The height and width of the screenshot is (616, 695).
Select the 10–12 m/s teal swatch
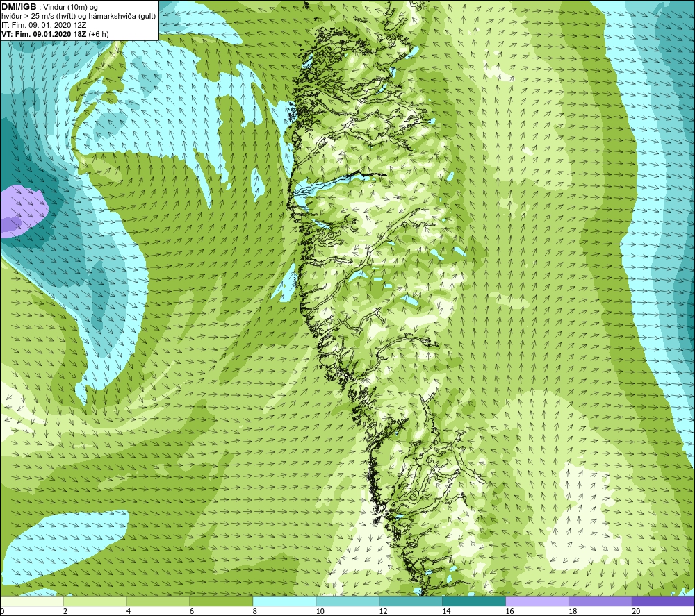347,601
